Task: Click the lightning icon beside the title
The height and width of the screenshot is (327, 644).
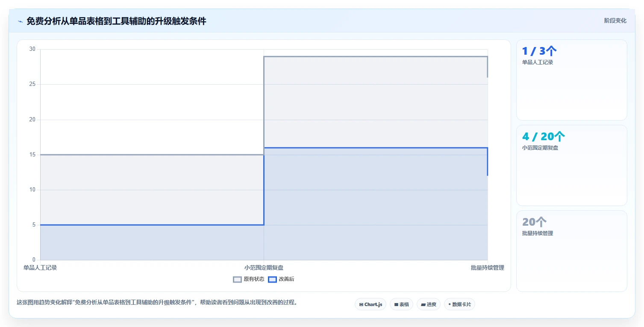Action: point(20,21)
